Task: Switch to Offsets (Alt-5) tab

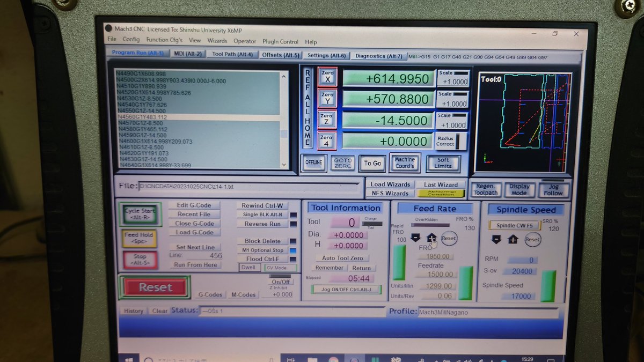Action: pyautogui.click(x=281, y=55)
